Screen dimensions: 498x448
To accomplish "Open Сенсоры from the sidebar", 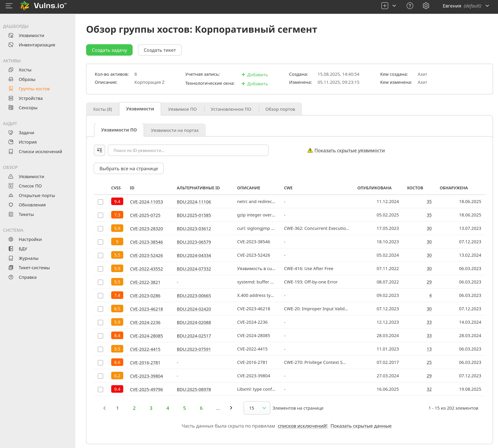I will 28,108.
